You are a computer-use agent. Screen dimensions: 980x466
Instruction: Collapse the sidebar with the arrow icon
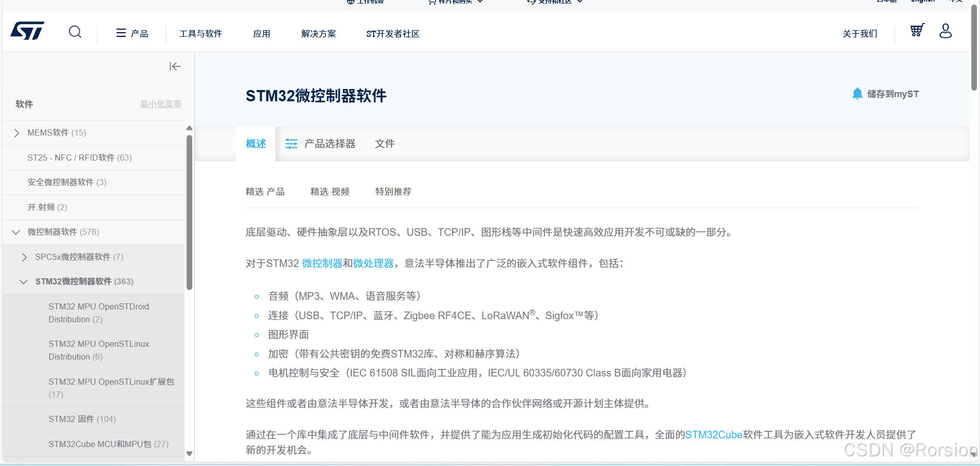[x=175, y=66]
